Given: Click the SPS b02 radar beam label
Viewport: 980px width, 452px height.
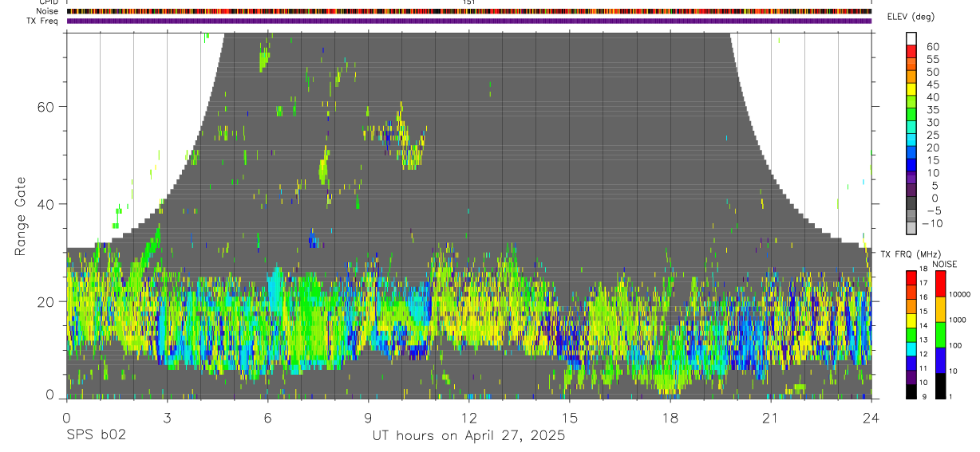Looking at the screenshot, I should click(x=96, y=436).
